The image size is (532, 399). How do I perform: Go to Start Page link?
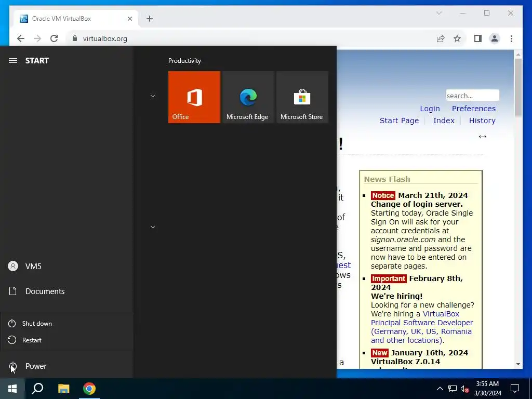tap(399, 121)
